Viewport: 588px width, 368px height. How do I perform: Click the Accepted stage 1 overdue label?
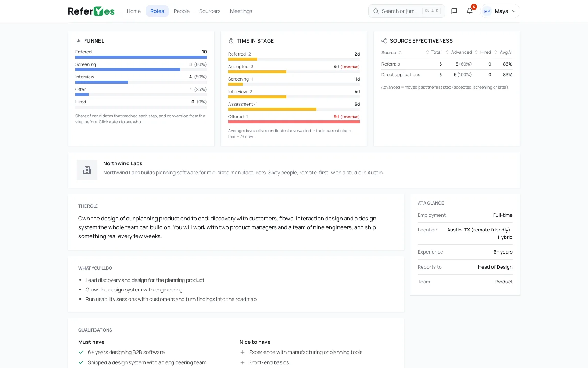coord(350,67)
